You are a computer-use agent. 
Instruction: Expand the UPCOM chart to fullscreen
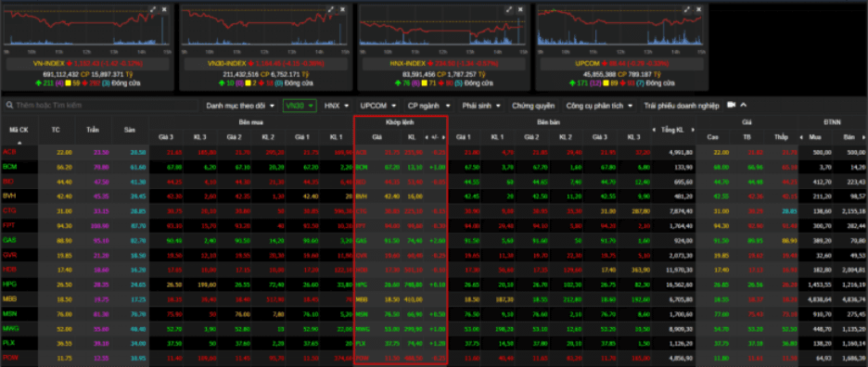pyautogui.click(x=687, y=9)
